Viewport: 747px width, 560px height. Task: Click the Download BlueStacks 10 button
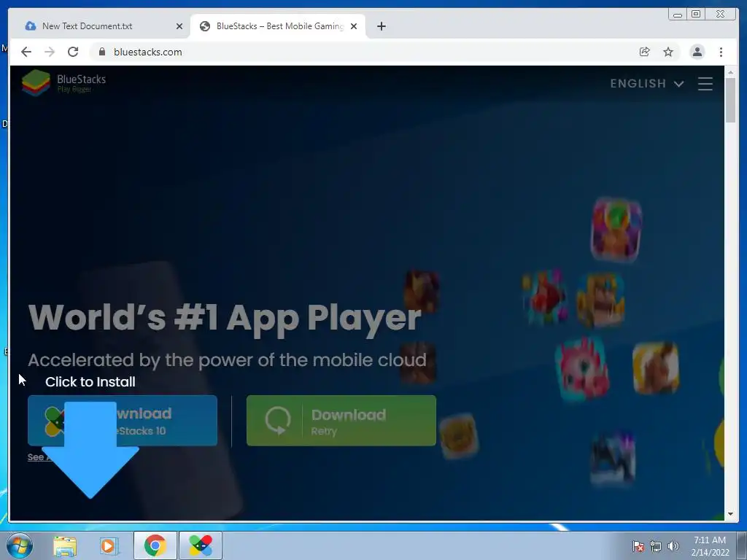point(123,421)
